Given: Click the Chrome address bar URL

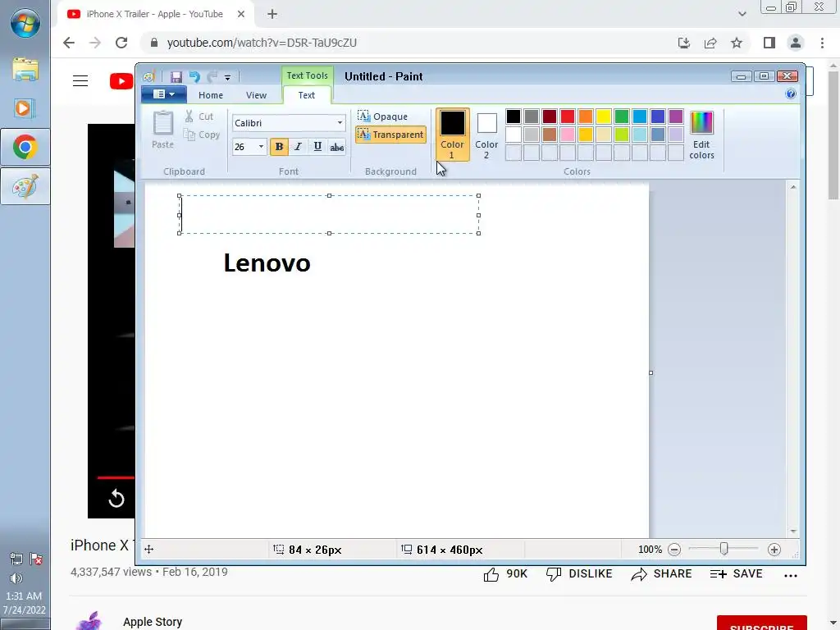Looking at the screenshot, I should (x=262, y=43).
